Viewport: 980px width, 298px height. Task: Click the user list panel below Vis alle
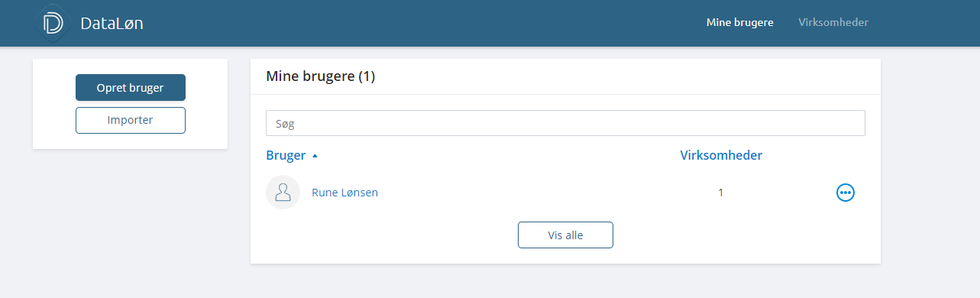click(x=565, y=257)
